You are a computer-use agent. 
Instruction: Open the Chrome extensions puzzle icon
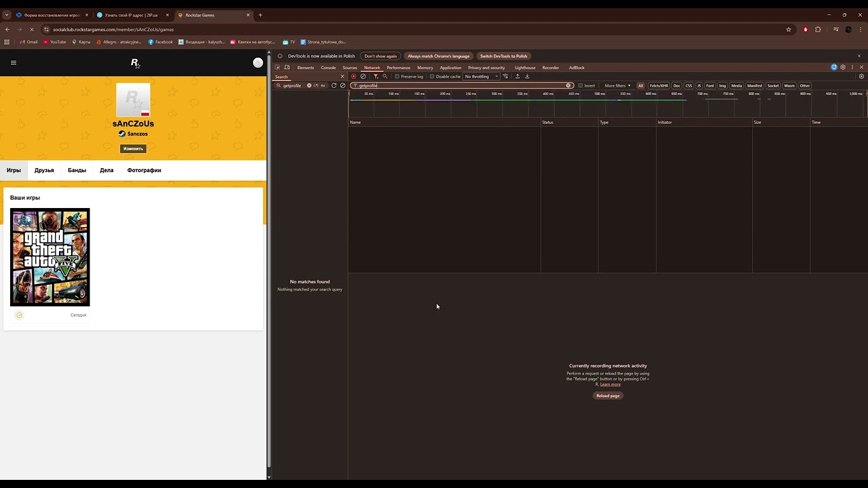(818, 29)
